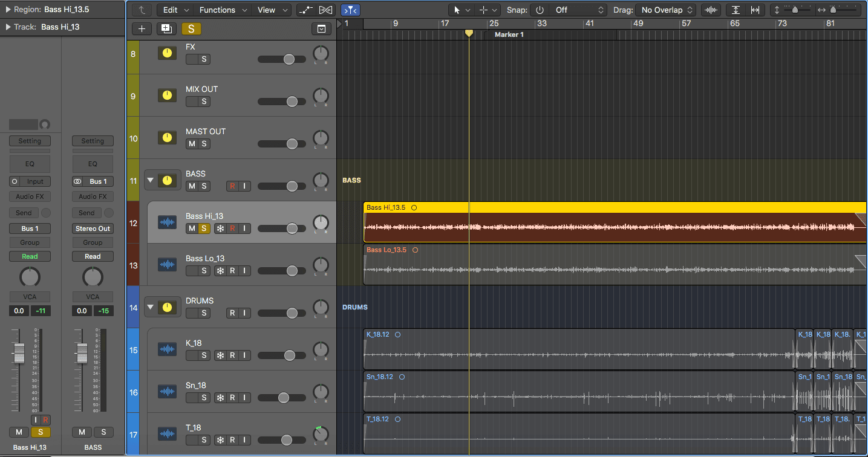
Task: Toggle the global solo S button in track header
Action: coord(191,29)
